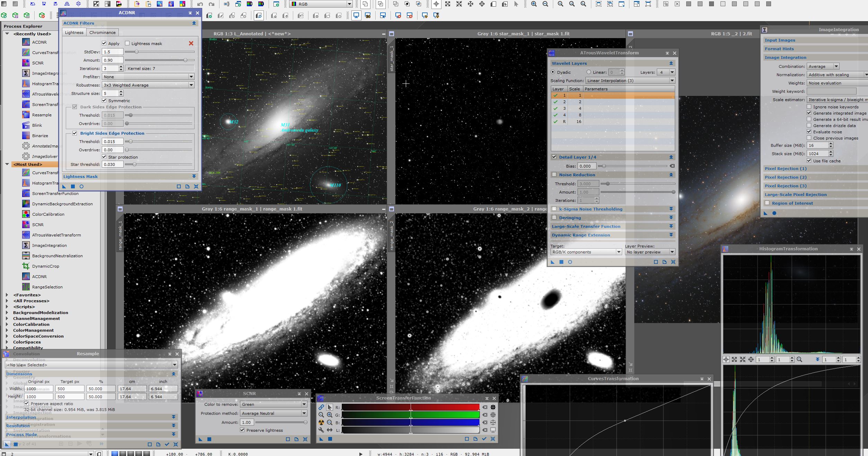The width and height of the screenshot is (868, 456).
Task: Expand the Favorites tree node
Action: (7, 295)
